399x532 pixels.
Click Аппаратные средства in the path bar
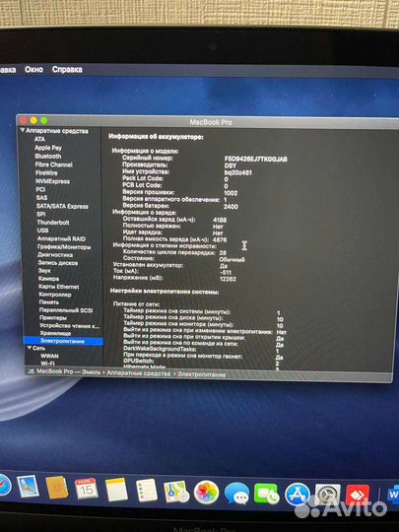(139, 373)
